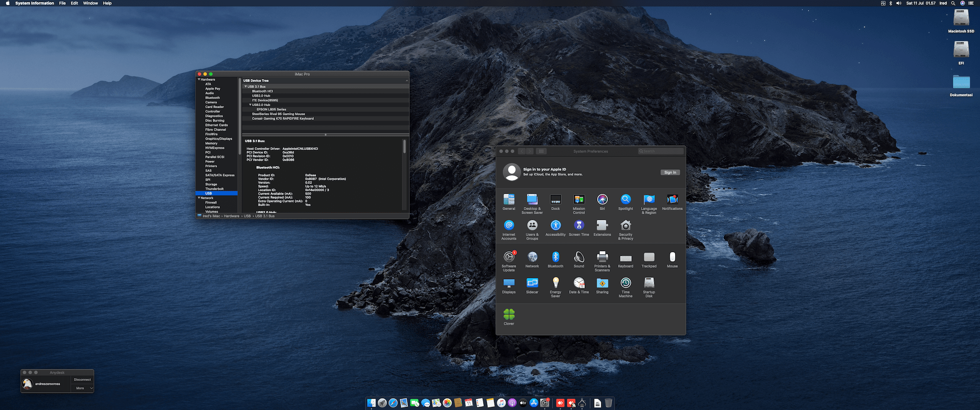This screenshot has height=410, width=980.
Task: Open the Window menu
Action: click(x=90, y=3)
